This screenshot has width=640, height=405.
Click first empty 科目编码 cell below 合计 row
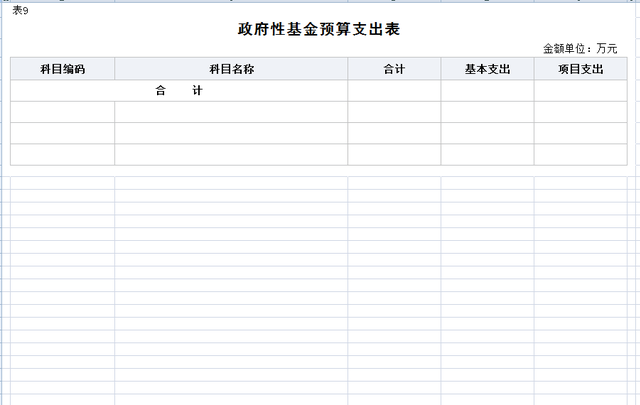click(x=62, y=112)
